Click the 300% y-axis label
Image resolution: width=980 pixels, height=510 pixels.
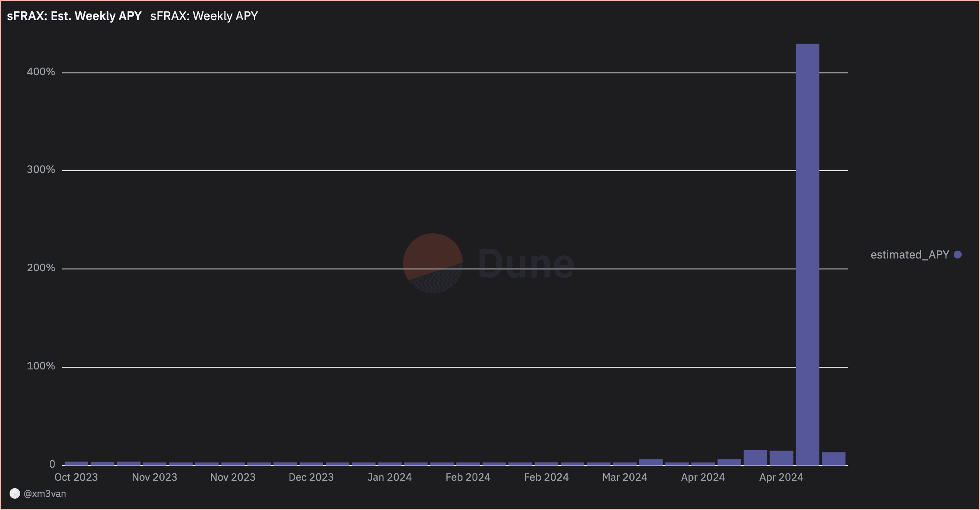point(41,169)
